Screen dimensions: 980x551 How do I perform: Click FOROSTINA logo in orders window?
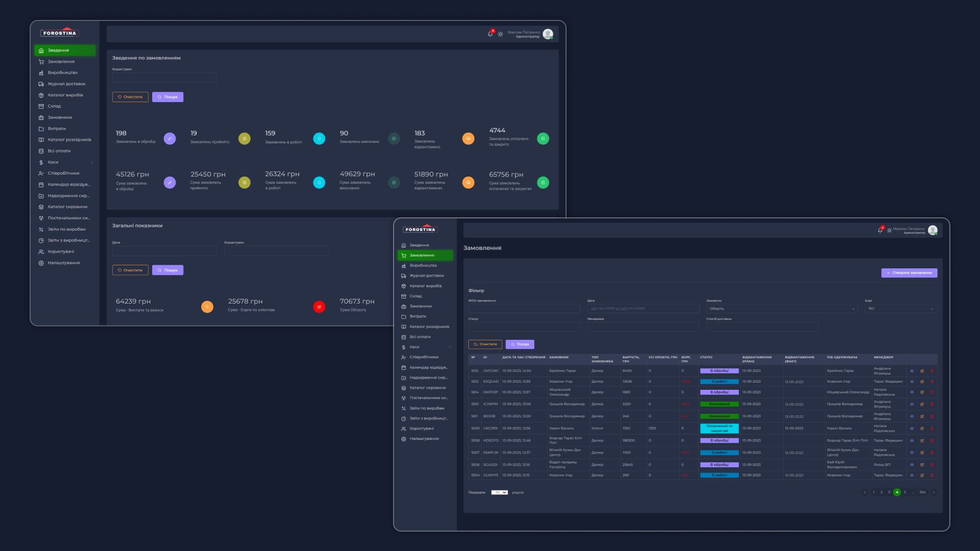(420, 229)
